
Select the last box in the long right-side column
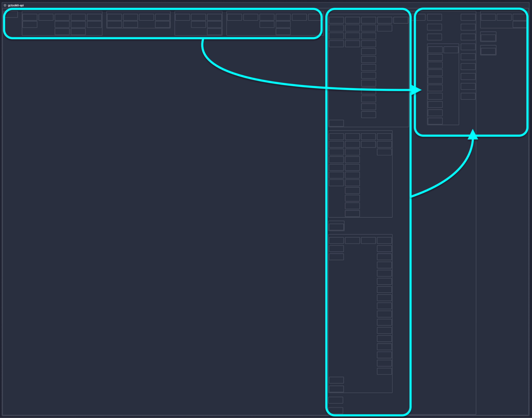coord(468,96)
